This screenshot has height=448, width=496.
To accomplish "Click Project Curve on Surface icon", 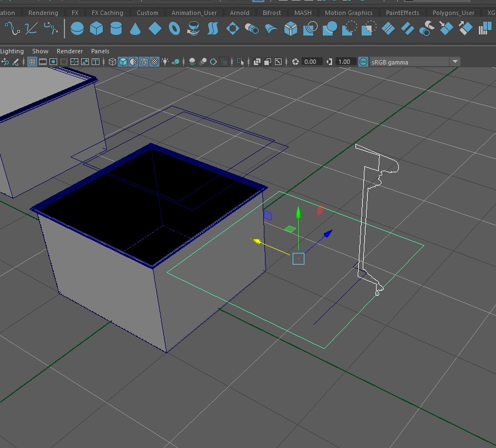I will click(310, 28).
